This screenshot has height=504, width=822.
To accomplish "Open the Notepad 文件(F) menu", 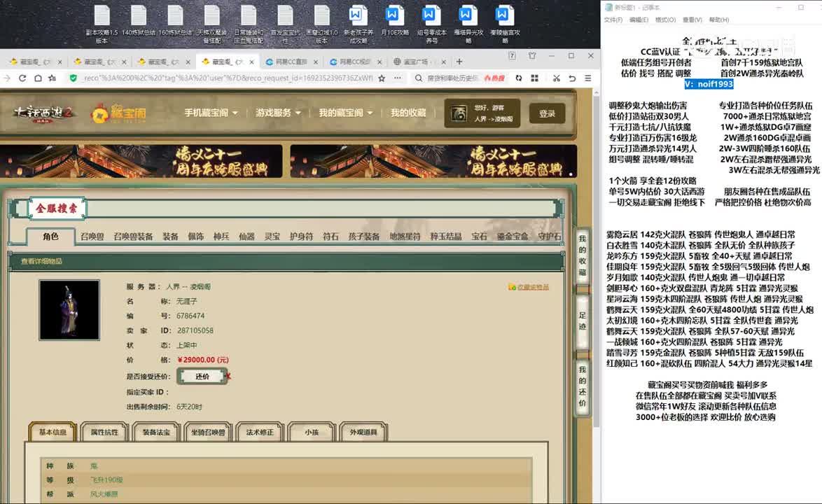I will point(613,20).
